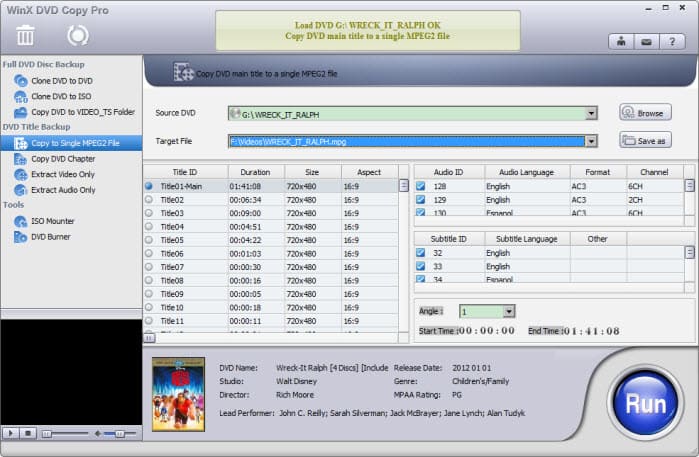Click the Save as button
This screenshot has width=699, height=457.
(645, 140)
